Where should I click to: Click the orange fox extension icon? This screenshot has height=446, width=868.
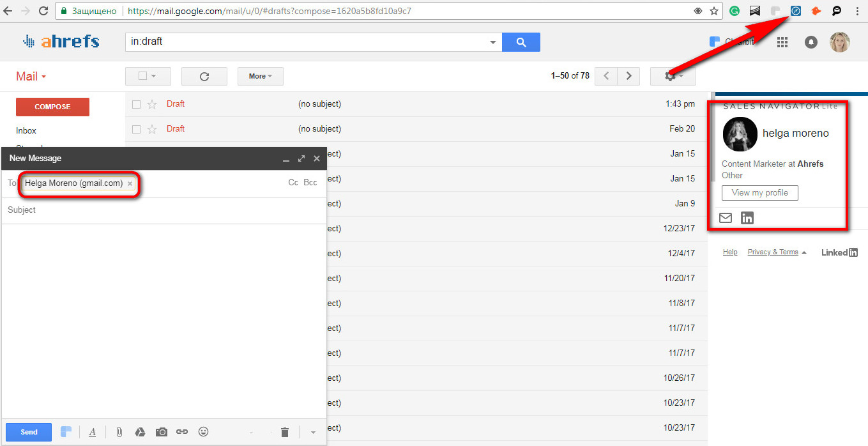pos(816,11)
